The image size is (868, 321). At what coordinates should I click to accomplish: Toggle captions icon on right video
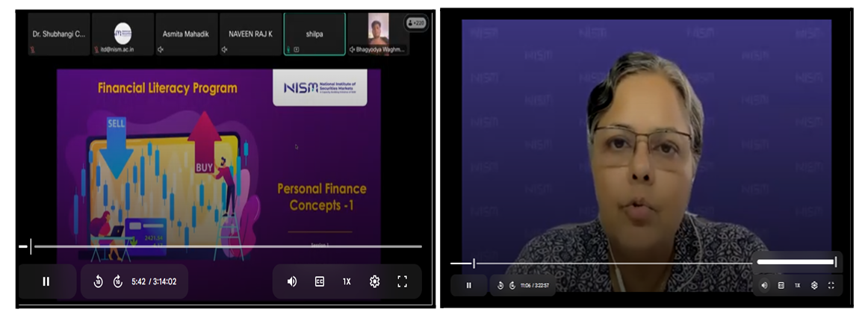point(781,285)
